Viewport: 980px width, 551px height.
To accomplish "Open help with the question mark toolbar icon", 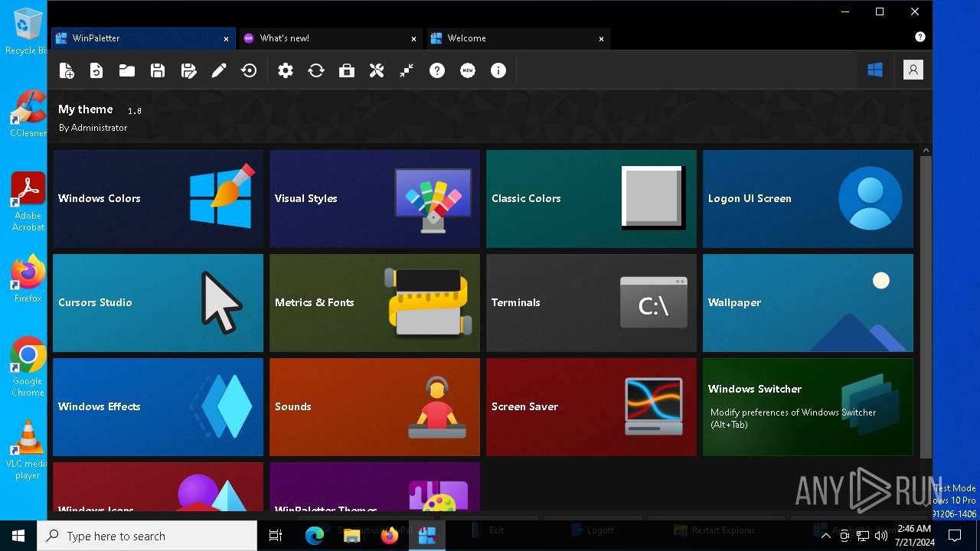I will pos(437,70).
